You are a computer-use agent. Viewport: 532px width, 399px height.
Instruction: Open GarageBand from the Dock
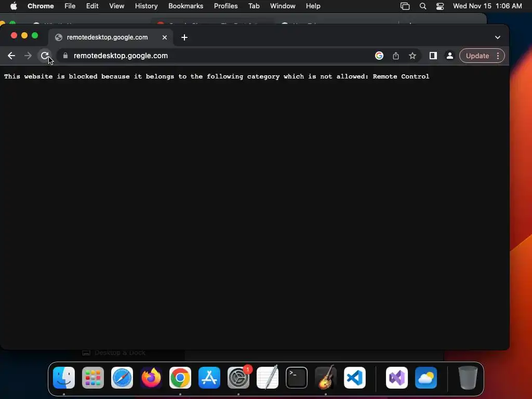[x=326, y=377]
